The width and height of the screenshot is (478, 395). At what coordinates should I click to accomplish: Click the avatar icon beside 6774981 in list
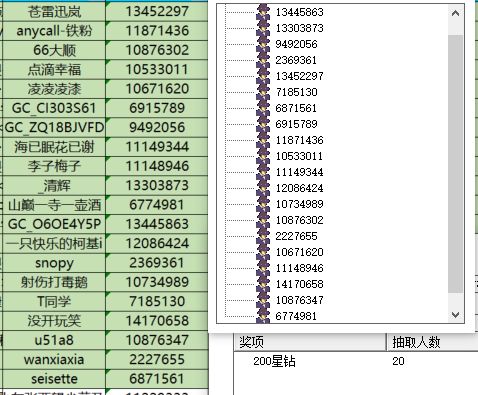point(263,315)
